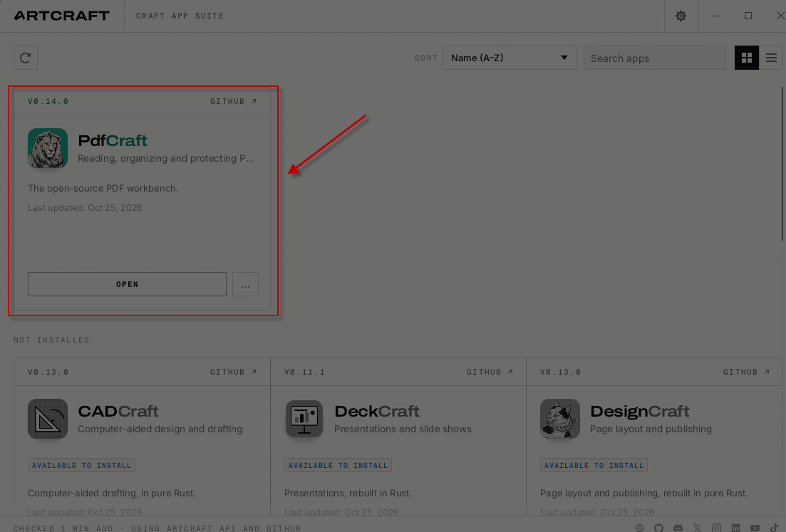Click the PdfCraft version label V0.14.0

48,101
